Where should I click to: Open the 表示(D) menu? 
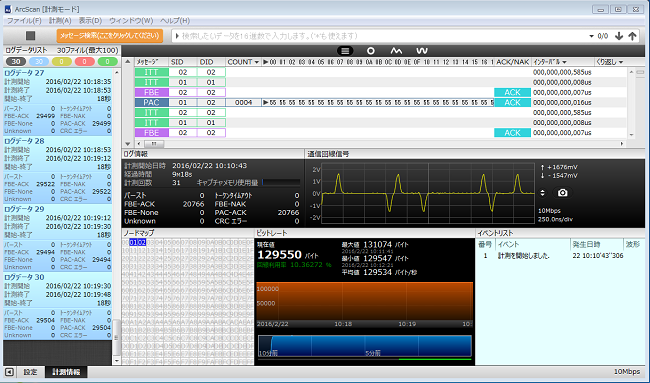(90, 20)
